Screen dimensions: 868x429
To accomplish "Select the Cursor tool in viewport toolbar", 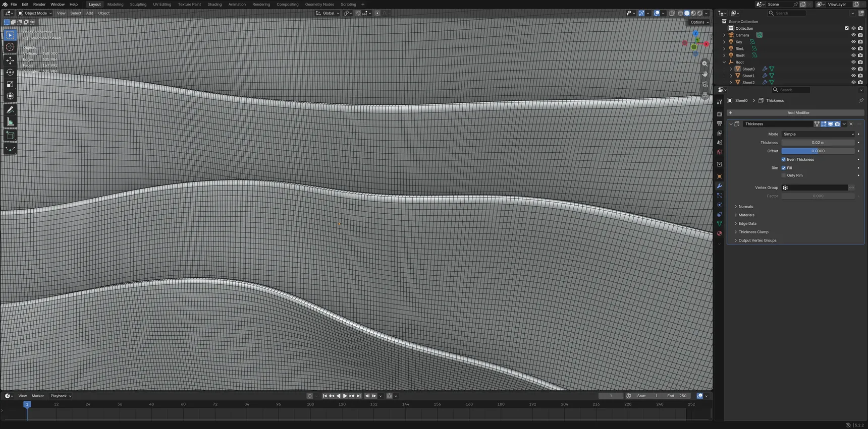I will click(10, 47).
